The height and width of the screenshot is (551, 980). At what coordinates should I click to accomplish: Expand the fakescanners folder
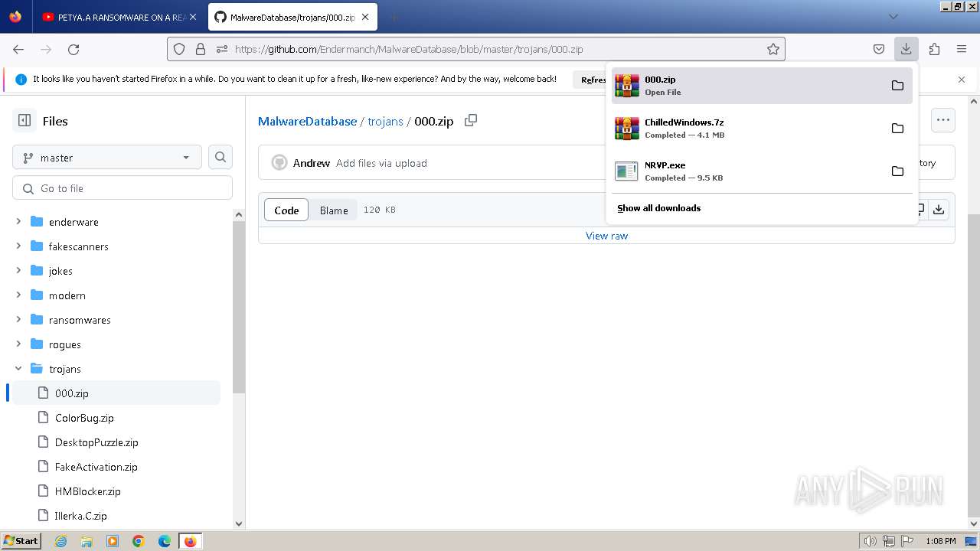tap(18, 246)
